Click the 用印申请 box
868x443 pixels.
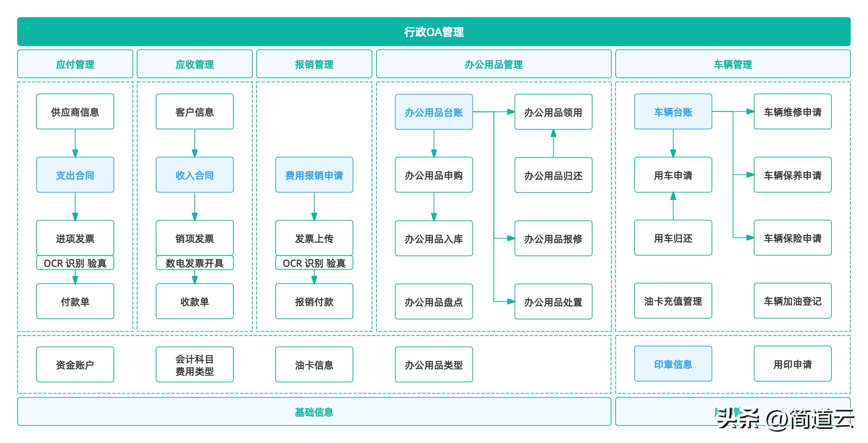pyautogui.click(x=792, y=364)
